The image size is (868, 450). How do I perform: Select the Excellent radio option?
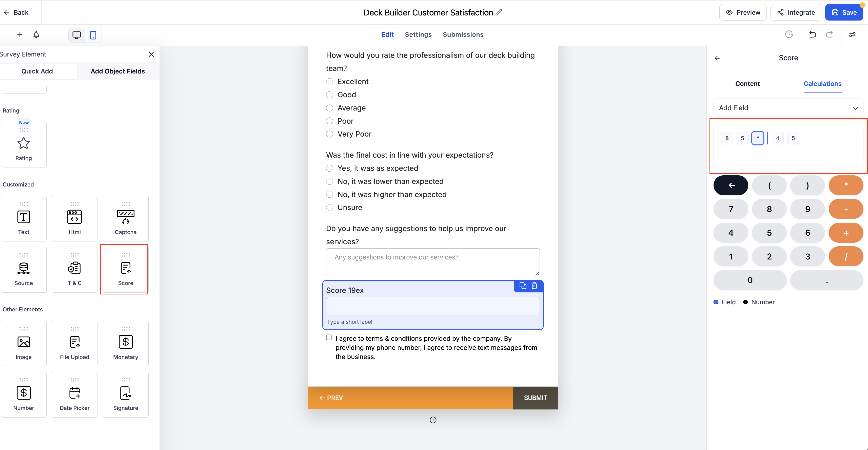[329, 82]
